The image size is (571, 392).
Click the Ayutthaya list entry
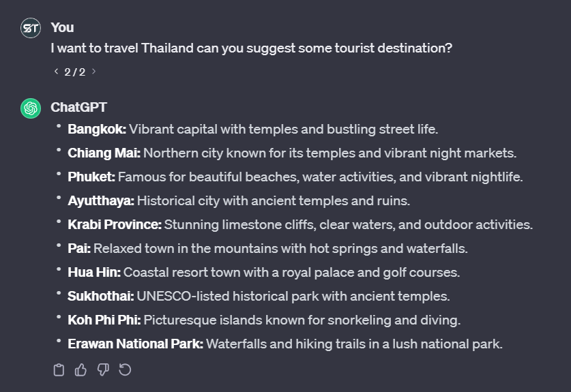(x=239, y=201)
